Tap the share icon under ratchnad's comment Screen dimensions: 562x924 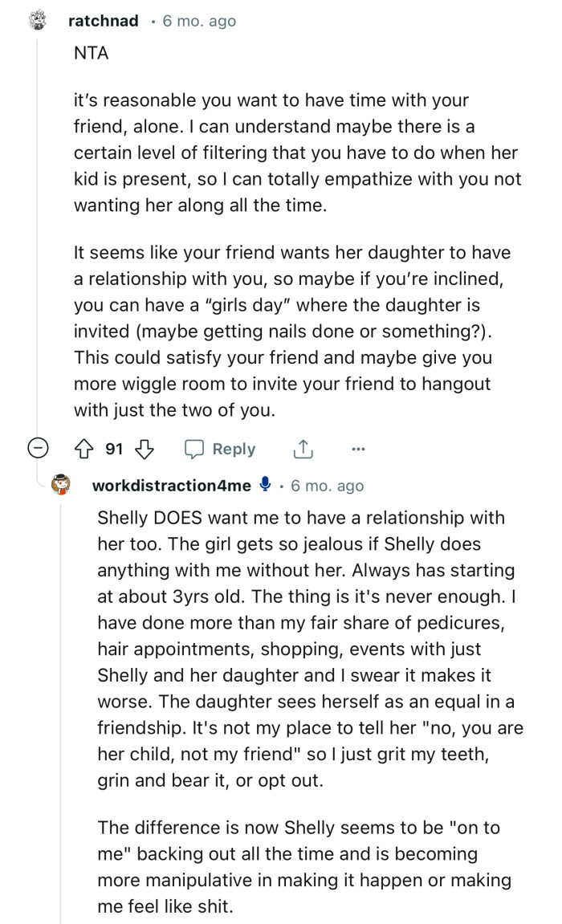tap(303, 450)
